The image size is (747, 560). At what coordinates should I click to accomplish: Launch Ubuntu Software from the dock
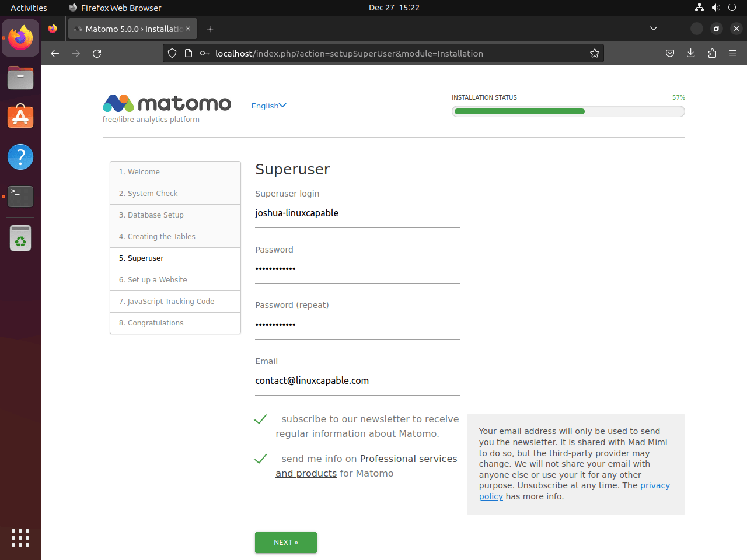[20, 117]
